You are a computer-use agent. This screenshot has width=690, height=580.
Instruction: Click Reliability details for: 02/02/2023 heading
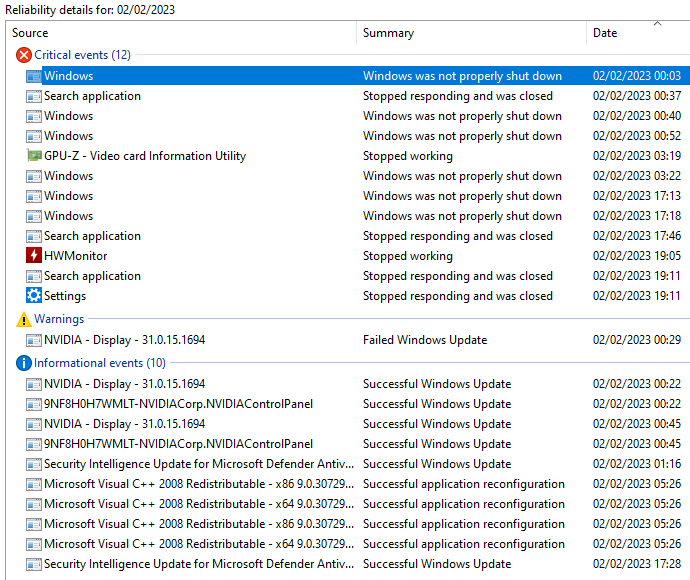90,10
